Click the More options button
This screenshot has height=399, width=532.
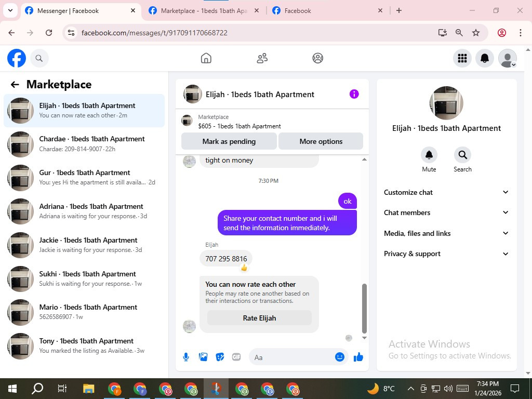pos(321,141)
